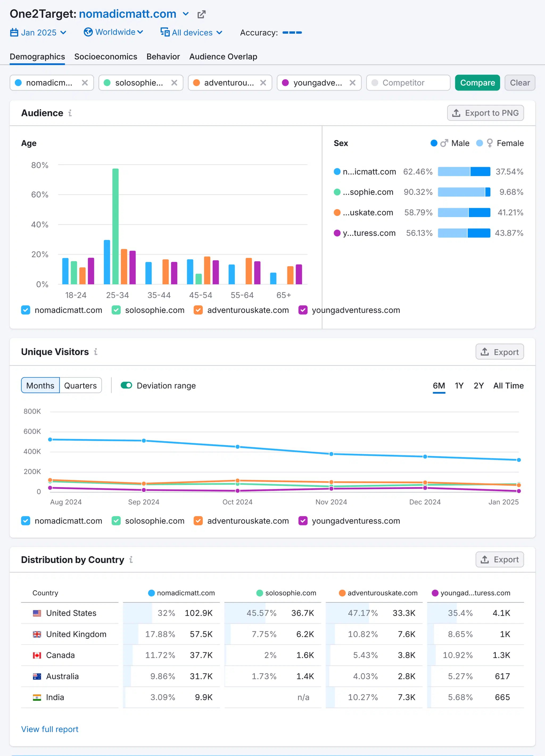Open the Jan 2025 date dropdown
Viewport: 545px width, 756px height.
coord(38,32)
